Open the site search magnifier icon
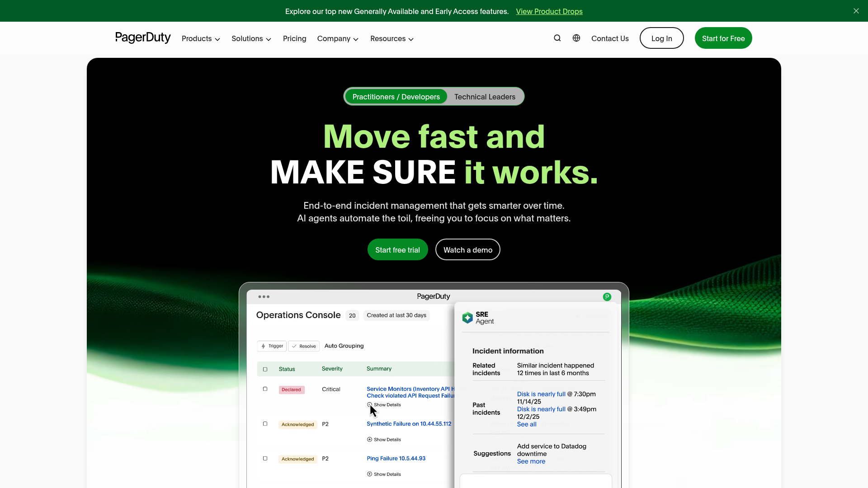This screenshot has width=868, height=488. [557, 38]
